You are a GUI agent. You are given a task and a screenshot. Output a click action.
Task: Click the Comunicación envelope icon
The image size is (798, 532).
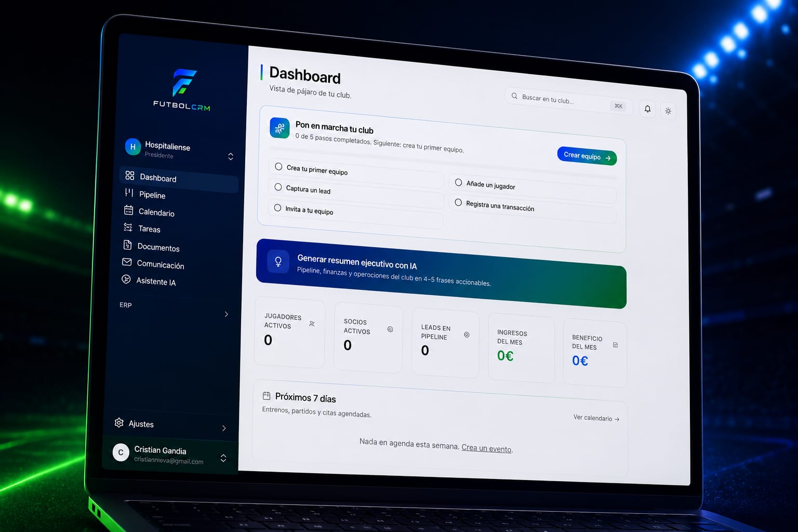point(127,262)
